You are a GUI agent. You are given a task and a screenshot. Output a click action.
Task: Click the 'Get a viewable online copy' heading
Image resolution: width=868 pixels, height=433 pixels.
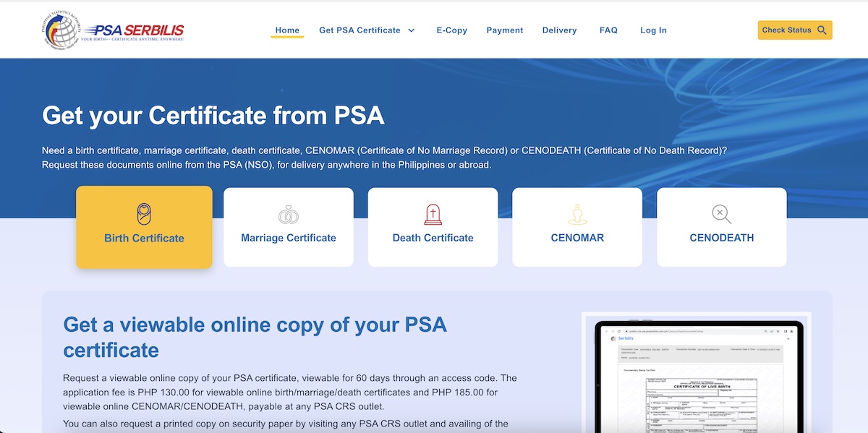pyautogui.click(x=255, y=337)
